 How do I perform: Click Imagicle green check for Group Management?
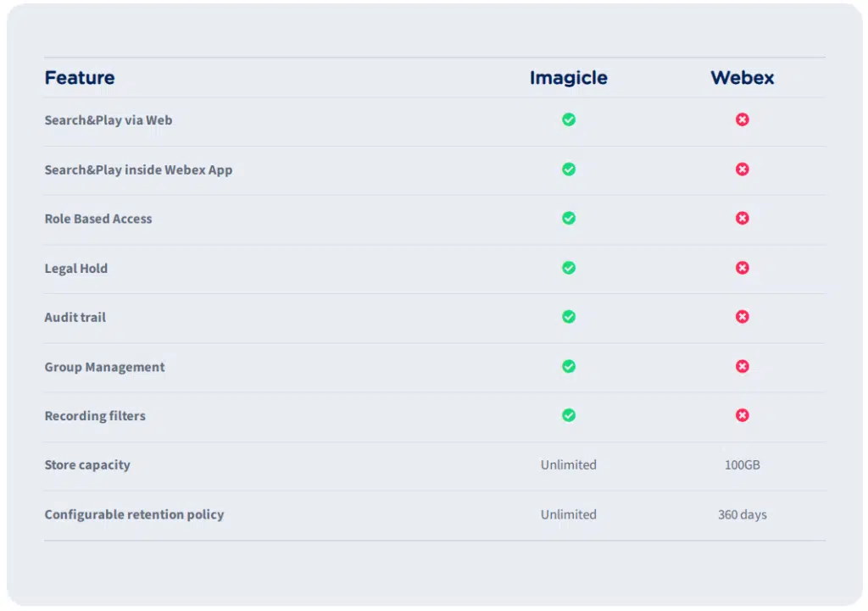point(569,366)
